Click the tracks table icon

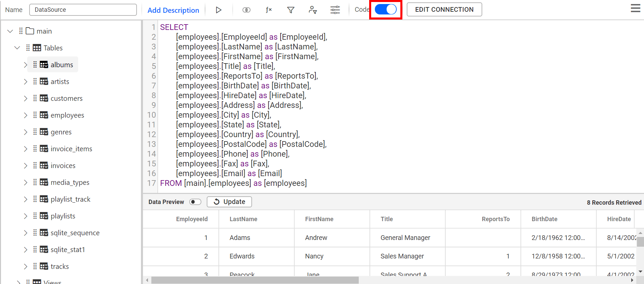pyautogui.click(x=44, y=266)
